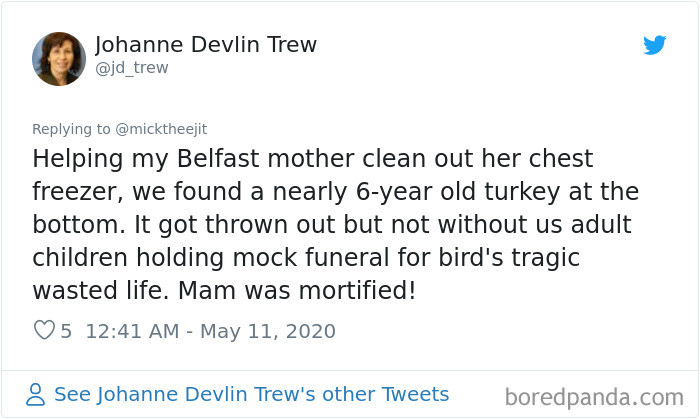Click the like count number 5

(x=66, y=331)
